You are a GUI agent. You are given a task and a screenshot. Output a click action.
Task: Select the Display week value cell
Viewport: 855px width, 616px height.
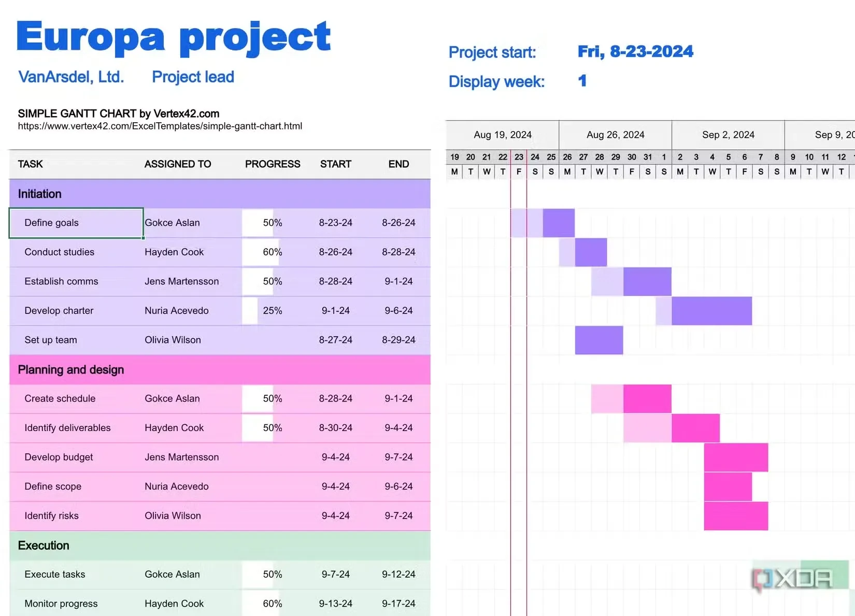tap(582, 81)
